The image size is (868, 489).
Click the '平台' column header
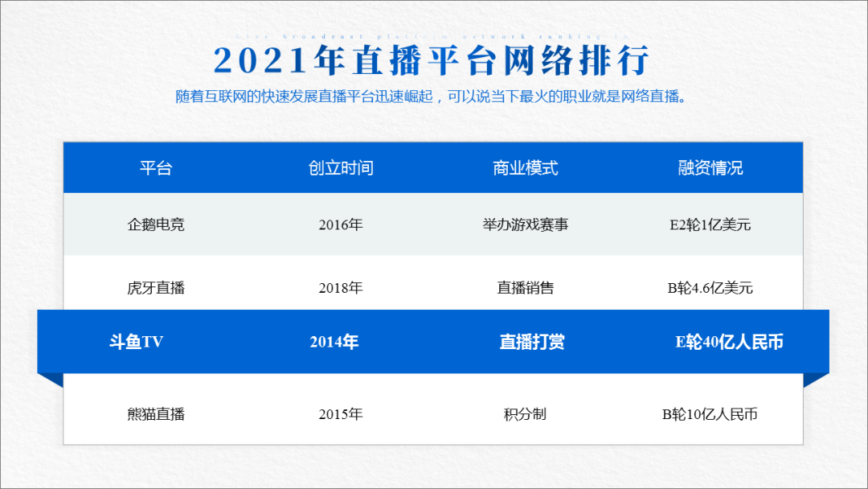(156, 168)
